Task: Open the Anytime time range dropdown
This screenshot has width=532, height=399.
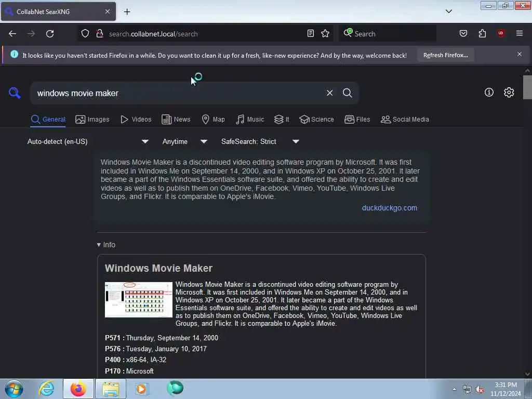Action: 184,141
